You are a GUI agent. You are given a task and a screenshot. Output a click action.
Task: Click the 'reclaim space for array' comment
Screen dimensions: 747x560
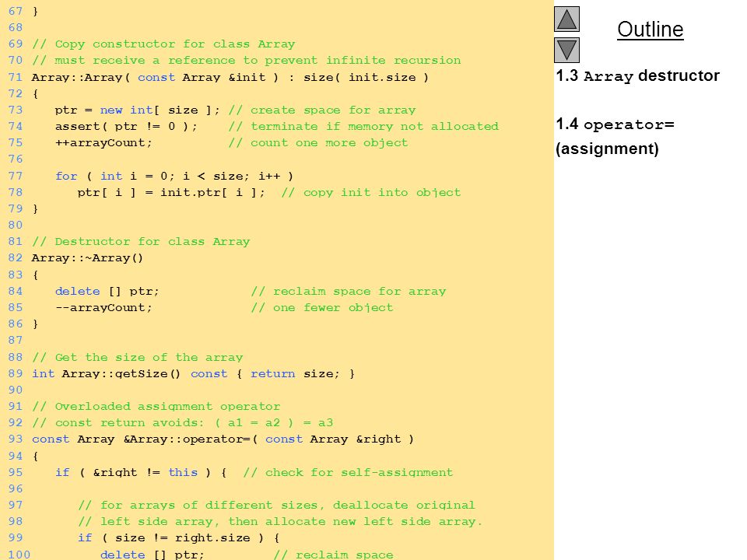click(349, 292)
